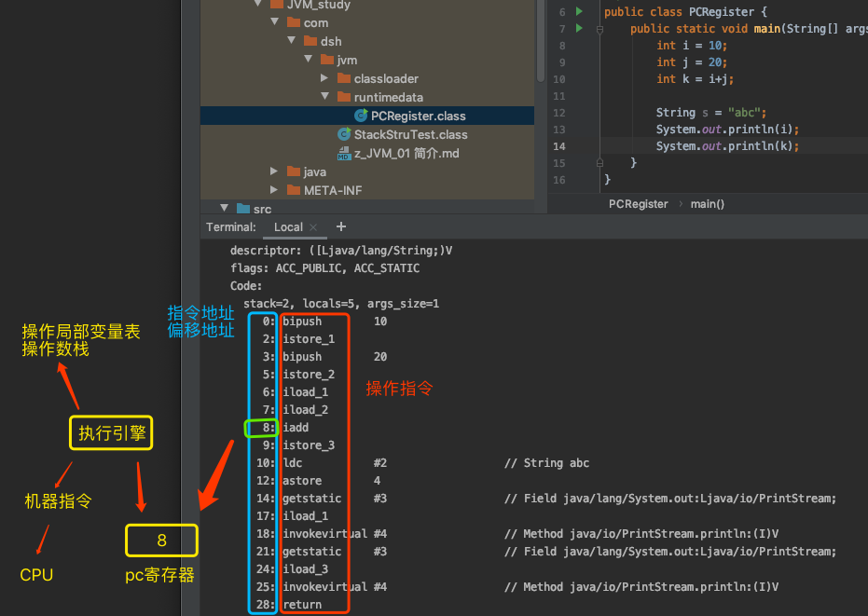Click the PCRegister.class file icon

pos(361,116)
